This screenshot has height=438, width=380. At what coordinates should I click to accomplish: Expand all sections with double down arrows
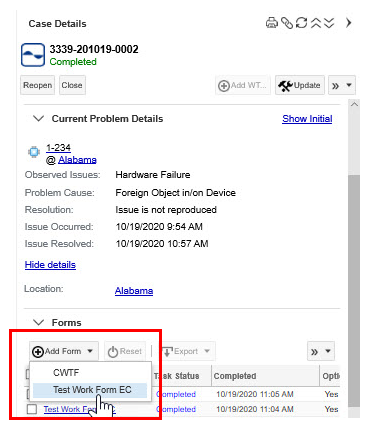[x=329, y=23]
